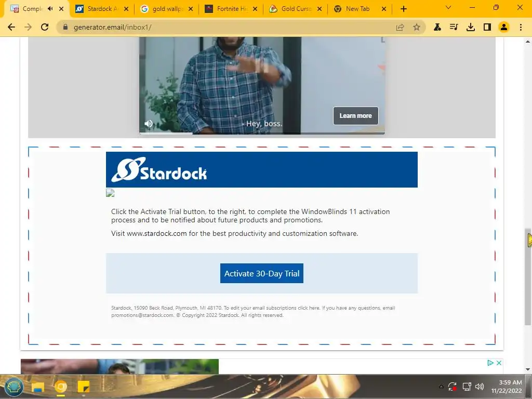The image size is (532, 399).
Task: Close the bottom banner ad
Action: [x=499, y=363]
